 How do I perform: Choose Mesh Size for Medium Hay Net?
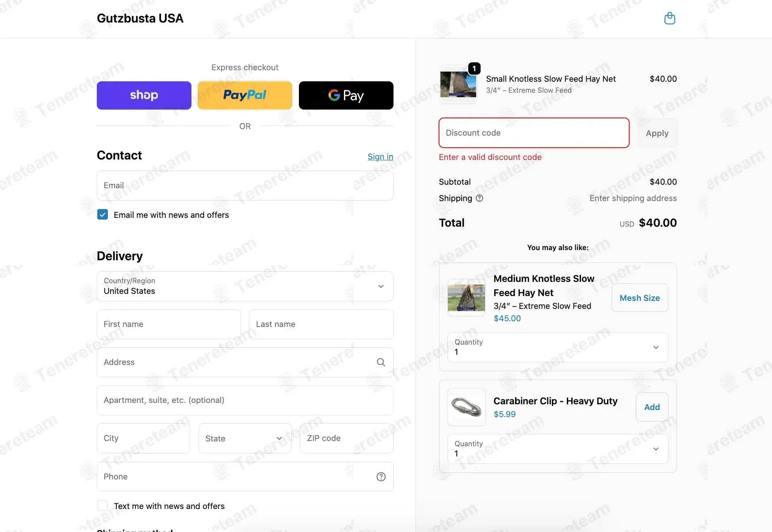[639, 298]
